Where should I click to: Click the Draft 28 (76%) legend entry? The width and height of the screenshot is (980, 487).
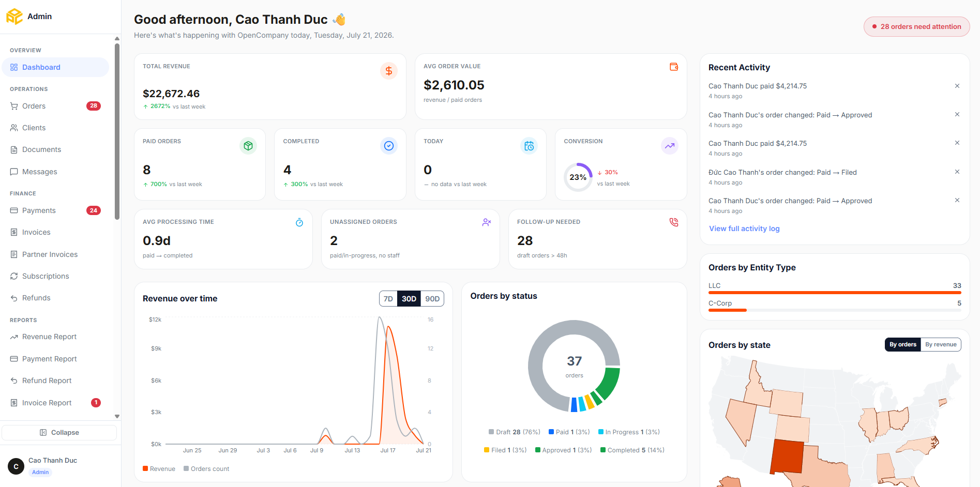point(515,432)
